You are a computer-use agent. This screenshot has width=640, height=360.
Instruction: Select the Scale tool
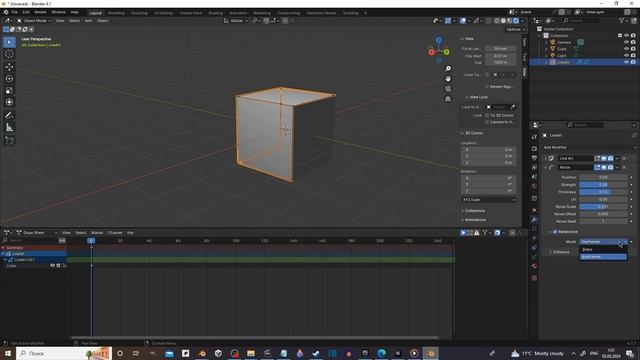(9, 91)
